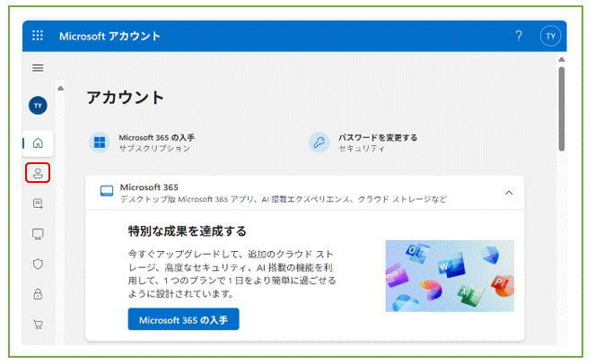
Task: Click パスワードを変更する security link
Action: click(x=377, y=137)
